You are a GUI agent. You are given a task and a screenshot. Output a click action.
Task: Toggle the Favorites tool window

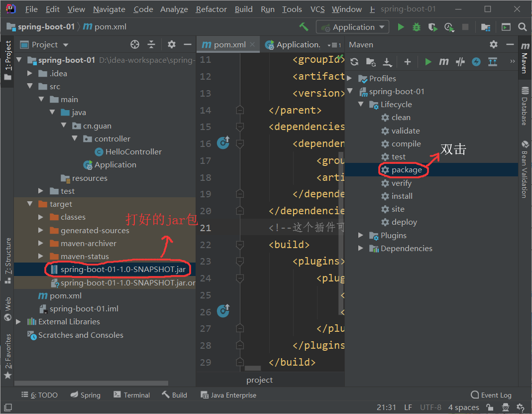coord(8,356)
